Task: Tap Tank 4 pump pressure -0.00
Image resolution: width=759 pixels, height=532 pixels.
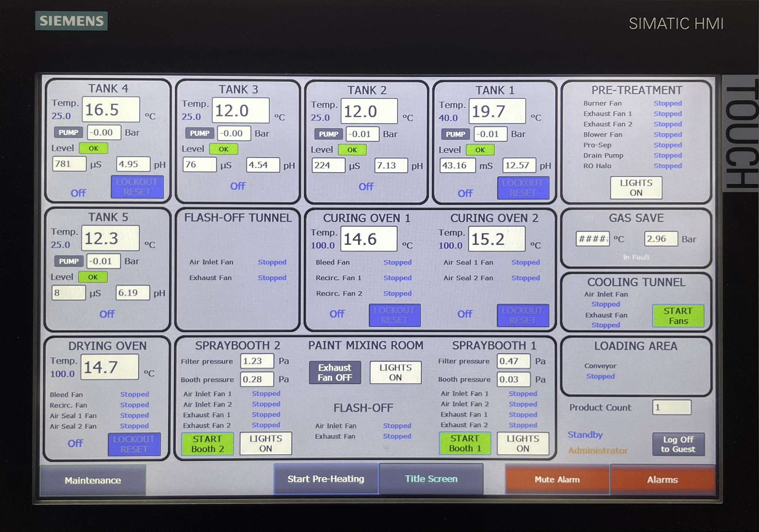Action: (104, 133)
